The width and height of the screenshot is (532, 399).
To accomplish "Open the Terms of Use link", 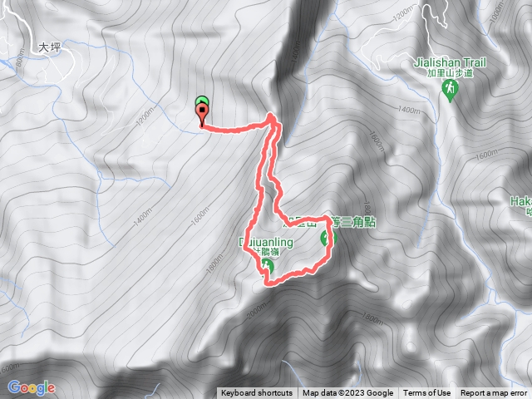I will click(426, 393).
